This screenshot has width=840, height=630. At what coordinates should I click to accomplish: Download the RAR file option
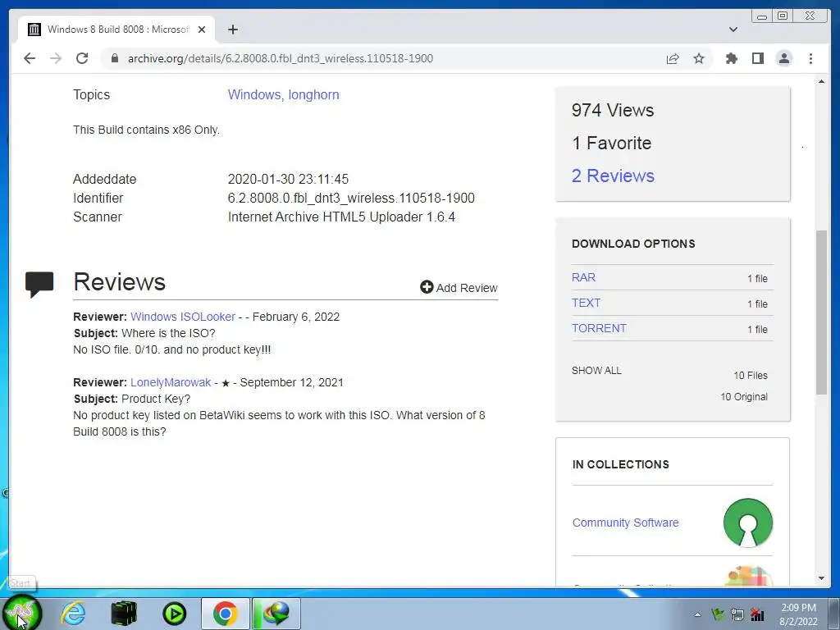[x=583, y=277]
